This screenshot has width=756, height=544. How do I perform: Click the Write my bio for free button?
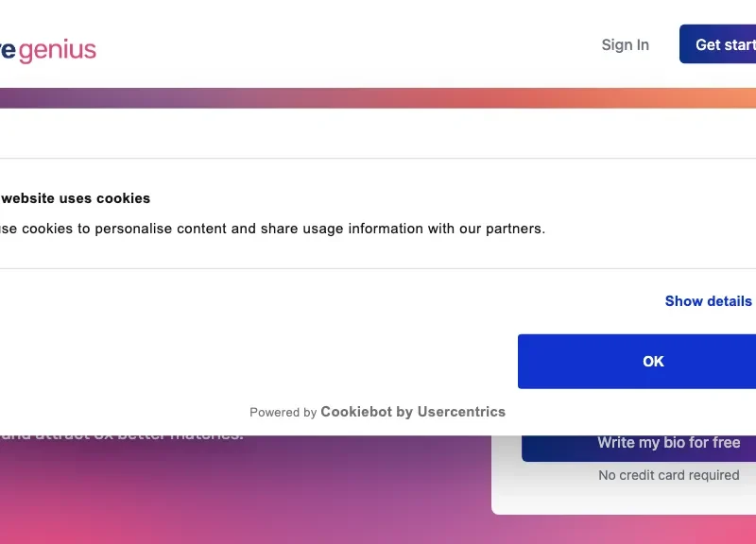coord(639,446)
